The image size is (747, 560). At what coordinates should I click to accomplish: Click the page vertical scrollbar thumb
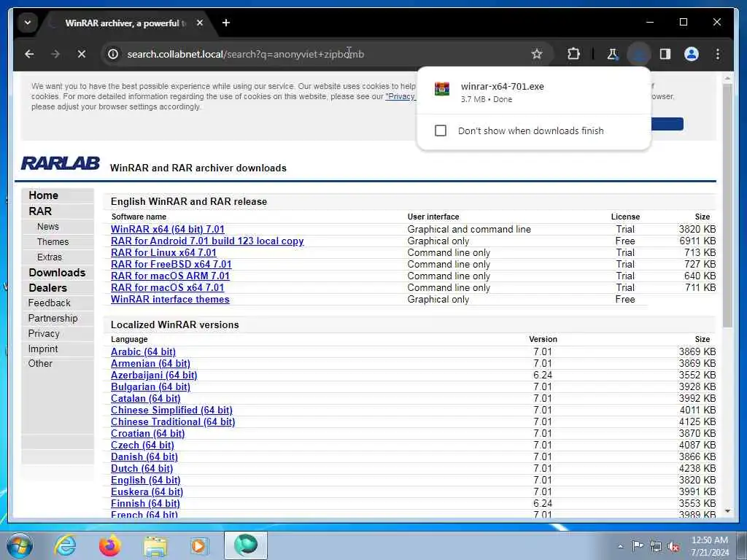(x=727, y=206)
